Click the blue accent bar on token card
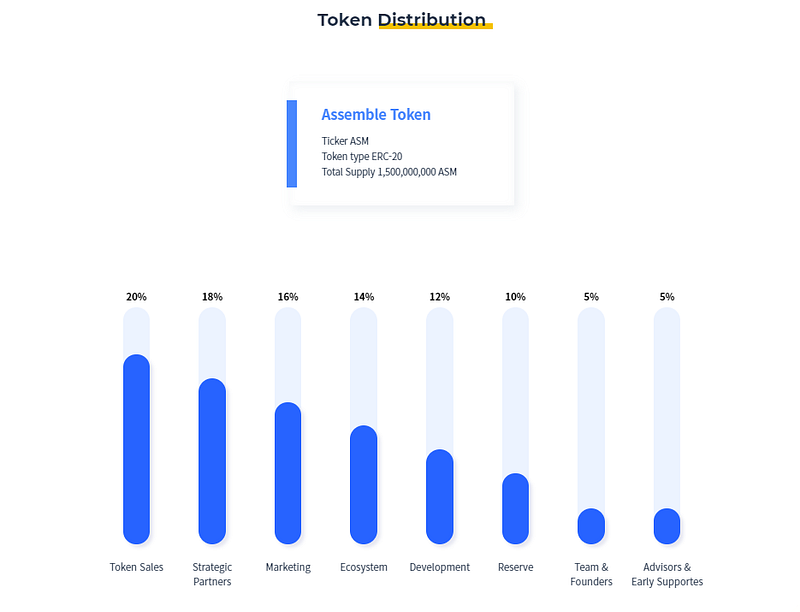 [x=292, y=144]
